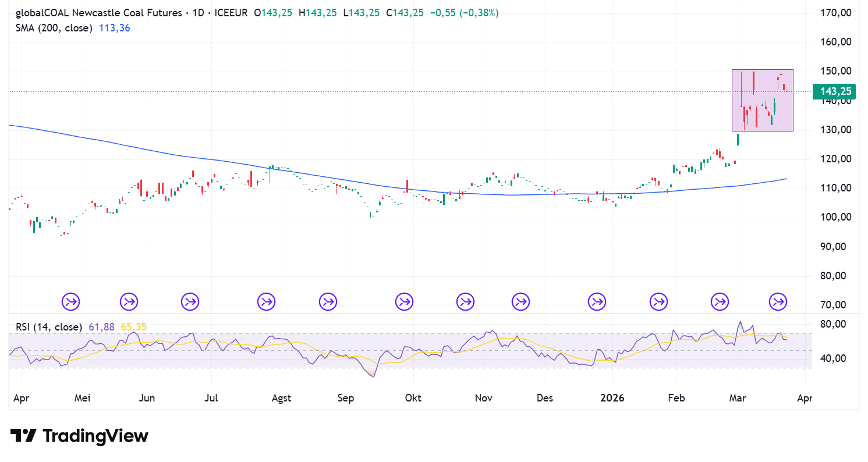Open the rollover marker between Nov and Des
This screenshot has height=462, width=868.
tap(521, 302)
